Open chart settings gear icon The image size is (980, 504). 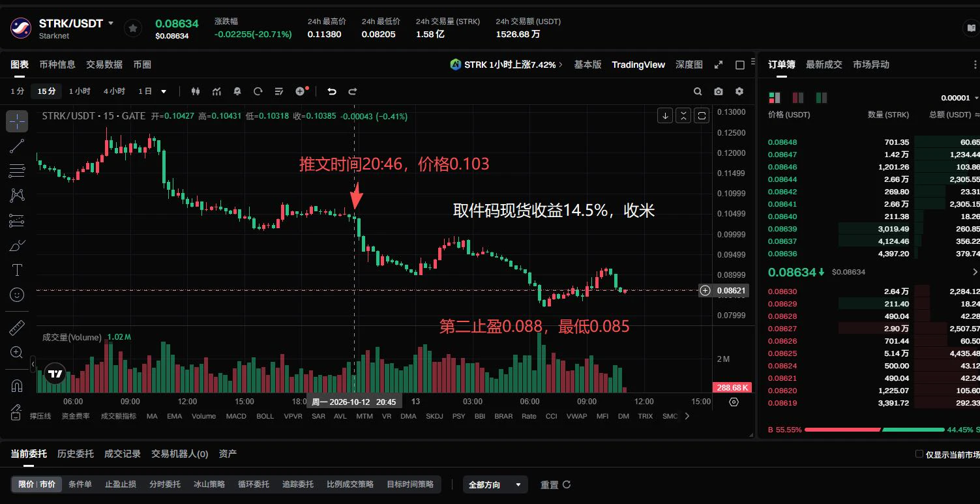click(739, 91)
